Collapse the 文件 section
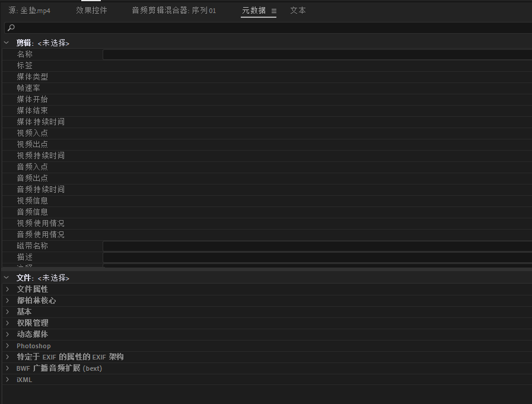Viewport: 532px width, 404px height. 7,278
